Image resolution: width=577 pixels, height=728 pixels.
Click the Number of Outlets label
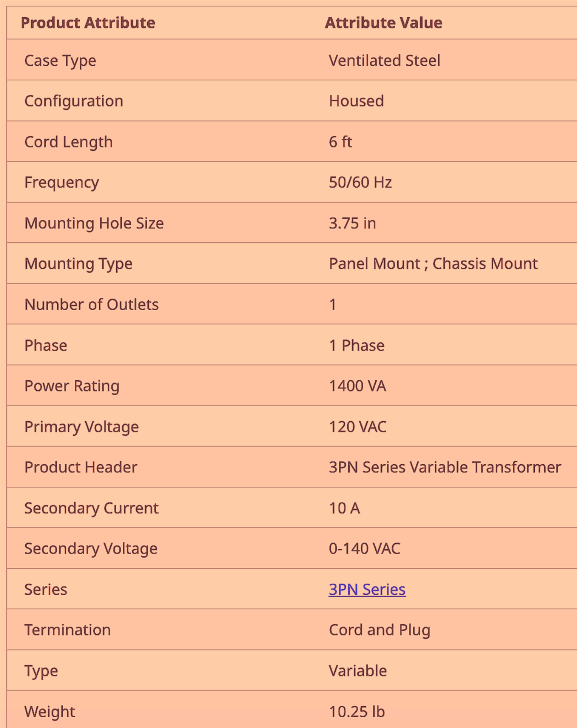91,305
